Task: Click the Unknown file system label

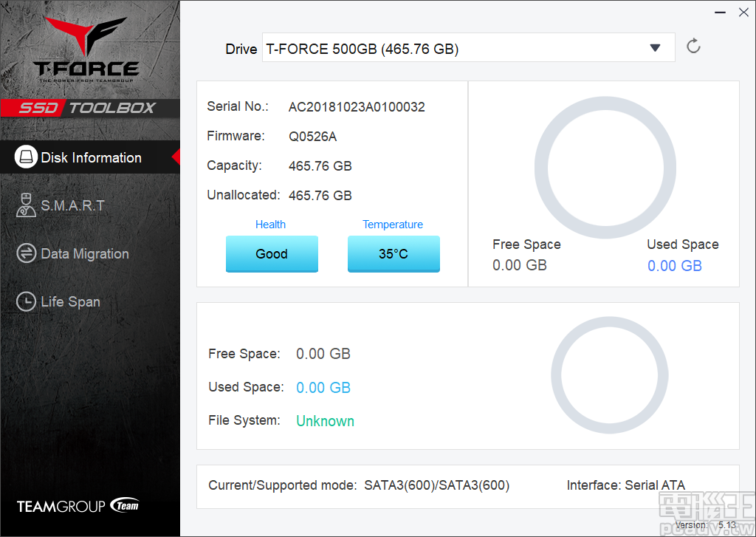Action: coord(325,420)
